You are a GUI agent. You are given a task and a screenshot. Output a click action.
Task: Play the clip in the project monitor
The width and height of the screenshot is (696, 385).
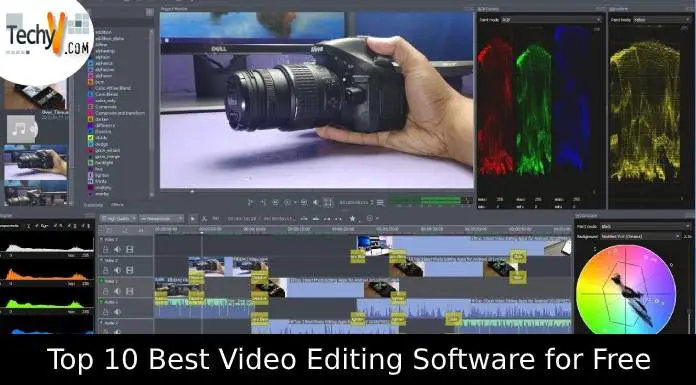pyautogui.click(x=287, y=202)
